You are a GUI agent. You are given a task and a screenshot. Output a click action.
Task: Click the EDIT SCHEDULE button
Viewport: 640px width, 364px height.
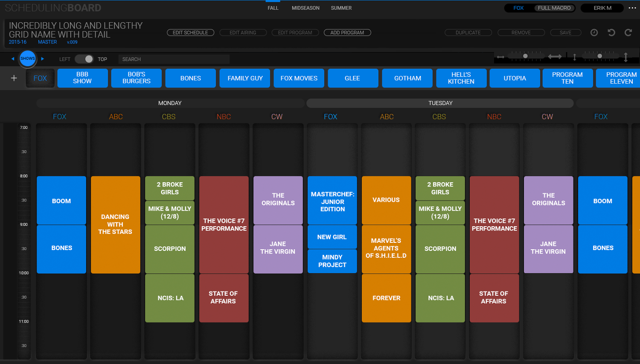click(190, 32)
